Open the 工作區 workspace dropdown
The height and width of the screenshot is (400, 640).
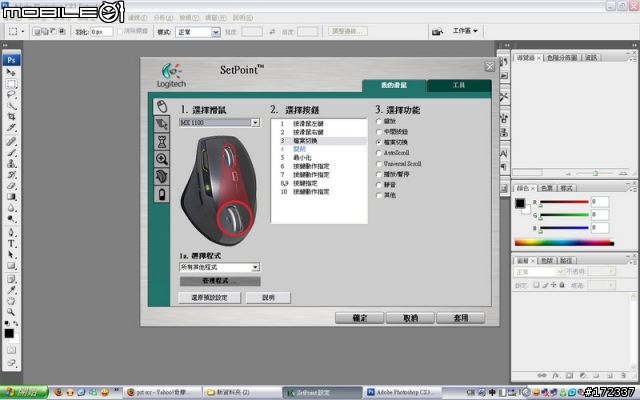(465, 31)
